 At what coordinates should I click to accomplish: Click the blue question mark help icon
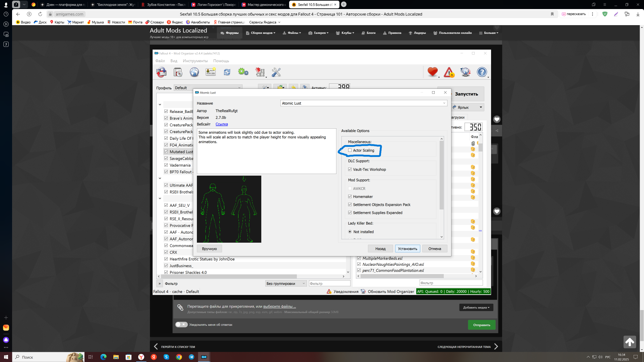click(482, 72)
